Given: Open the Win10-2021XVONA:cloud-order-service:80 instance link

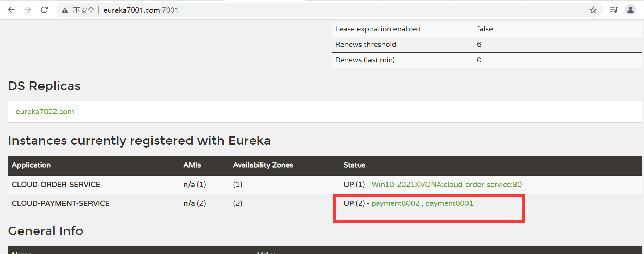Looking at the screenshot, I should 447,185.
